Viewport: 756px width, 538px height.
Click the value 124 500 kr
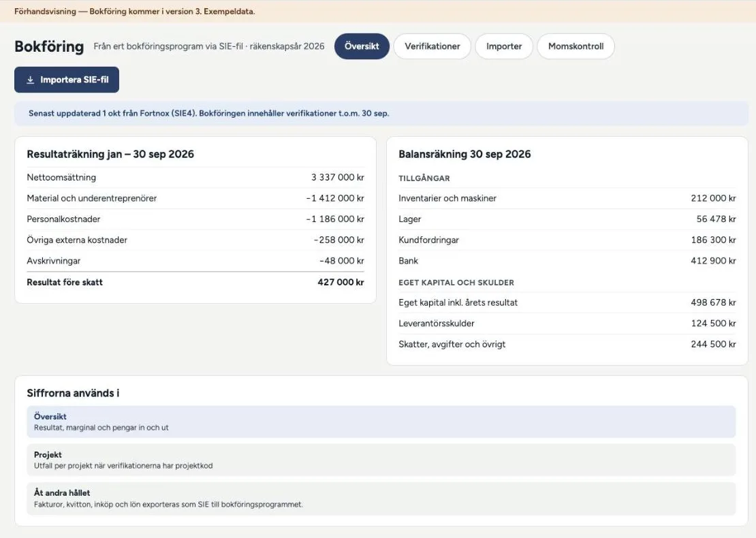point(713,323)
